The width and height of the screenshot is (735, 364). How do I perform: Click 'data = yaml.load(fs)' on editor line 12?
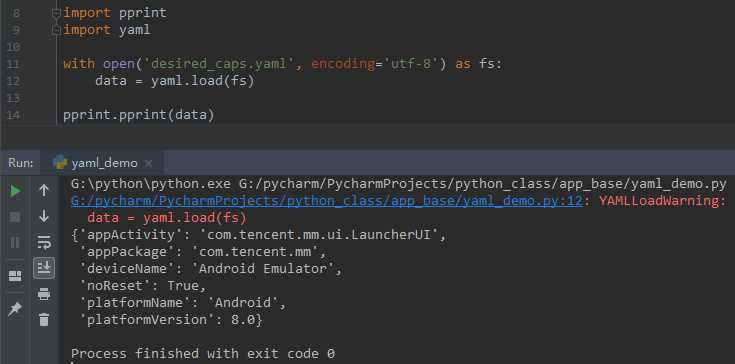click(174, 81)
